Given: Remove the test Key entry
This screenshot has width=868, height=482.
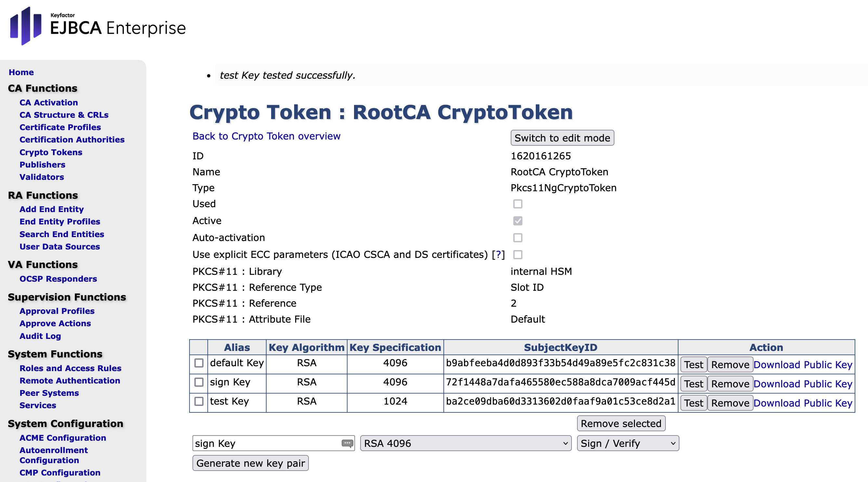Looking at the screenshot, I should [730, 403].
